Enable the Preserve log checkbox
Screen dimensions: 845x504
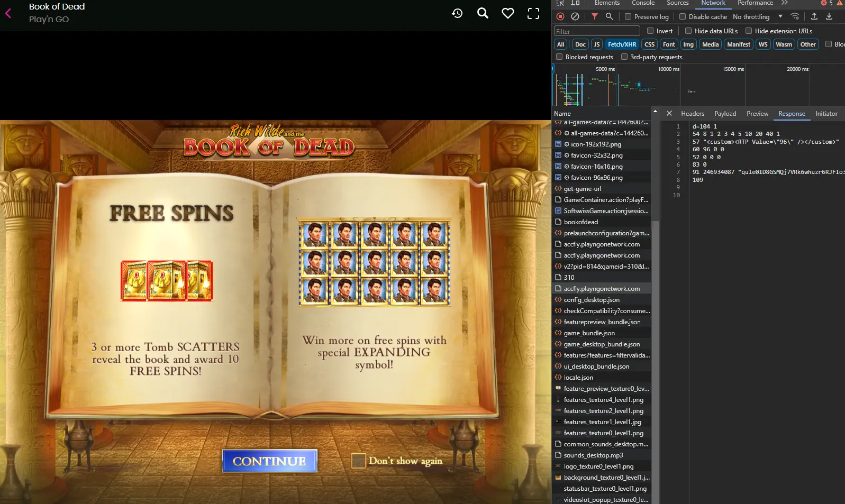628,17
